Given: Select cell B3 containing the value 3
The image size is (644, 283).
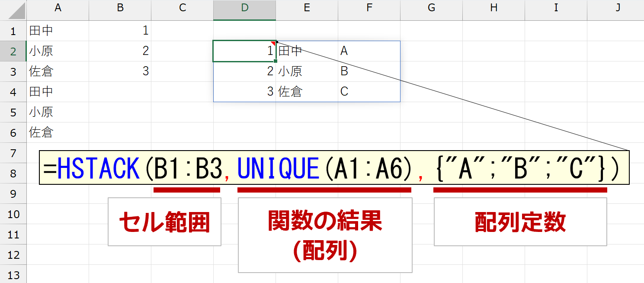Looking at the screenshot, I should coord(120,71).
